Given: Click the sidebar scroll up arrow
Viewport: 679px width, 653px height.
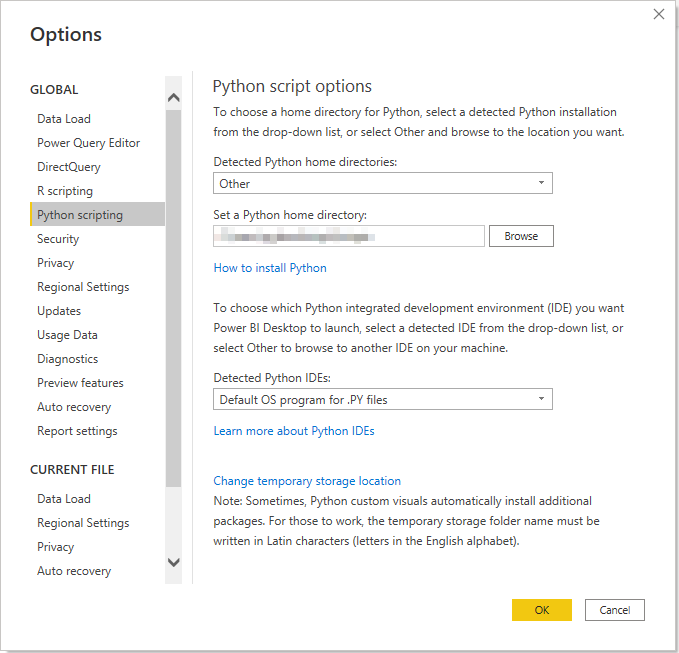Looking at the screenshot, I should 174,97.
